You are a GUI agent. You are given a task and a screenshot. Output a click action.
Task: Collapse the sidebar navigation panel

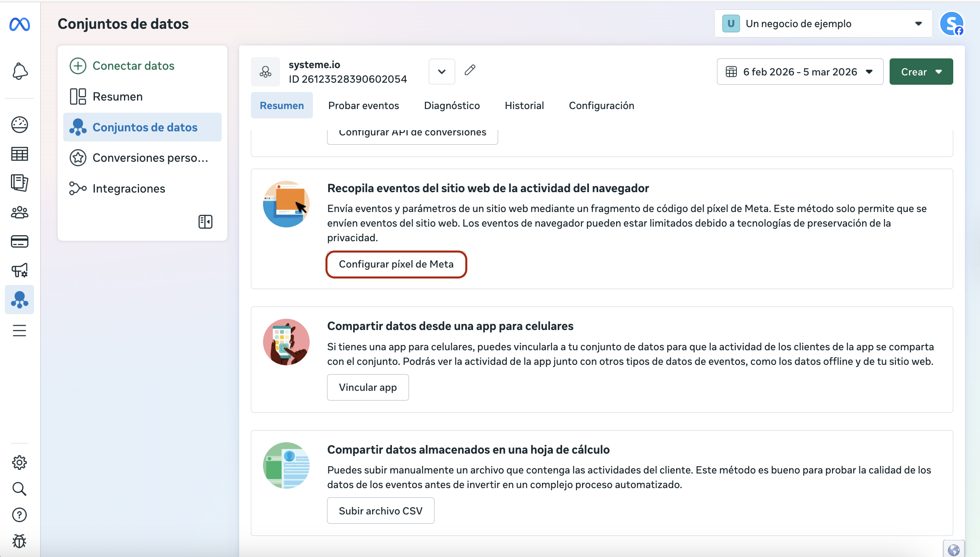[205, 222]
